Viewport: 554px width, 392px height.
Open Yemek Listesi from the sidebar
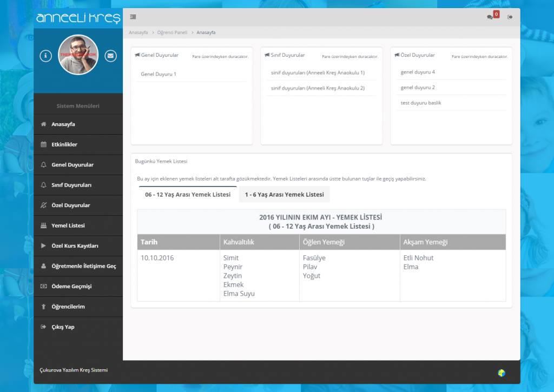68,225
